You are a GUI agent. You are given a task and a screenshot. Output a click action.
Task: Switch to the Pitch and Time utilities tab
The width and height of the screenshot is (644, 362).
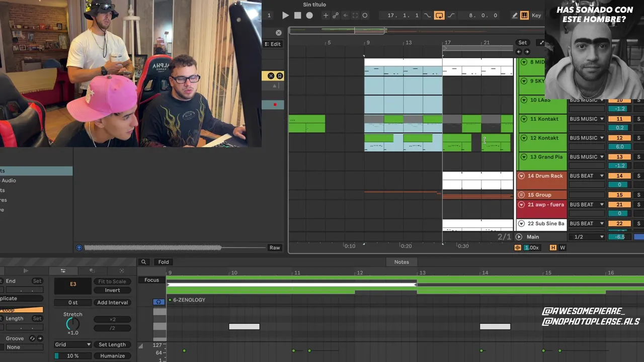coord(63,270)
